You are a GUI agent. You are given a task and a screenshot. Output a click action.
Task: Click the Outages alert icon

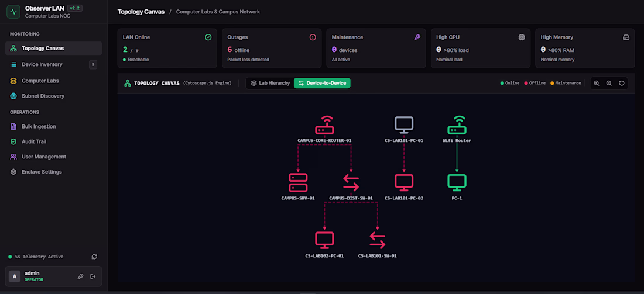click(x=313, y=37)
